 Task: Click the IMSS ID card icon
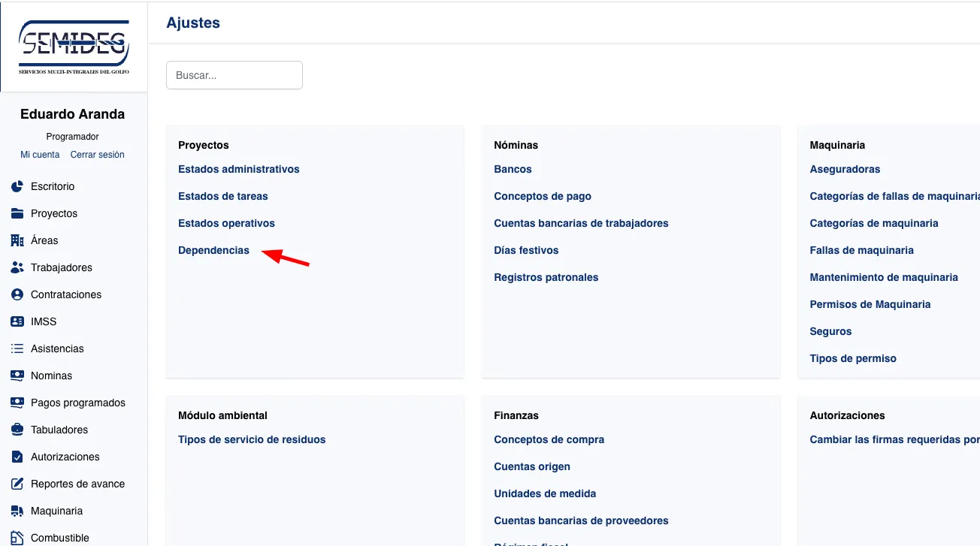coord(17,321)
